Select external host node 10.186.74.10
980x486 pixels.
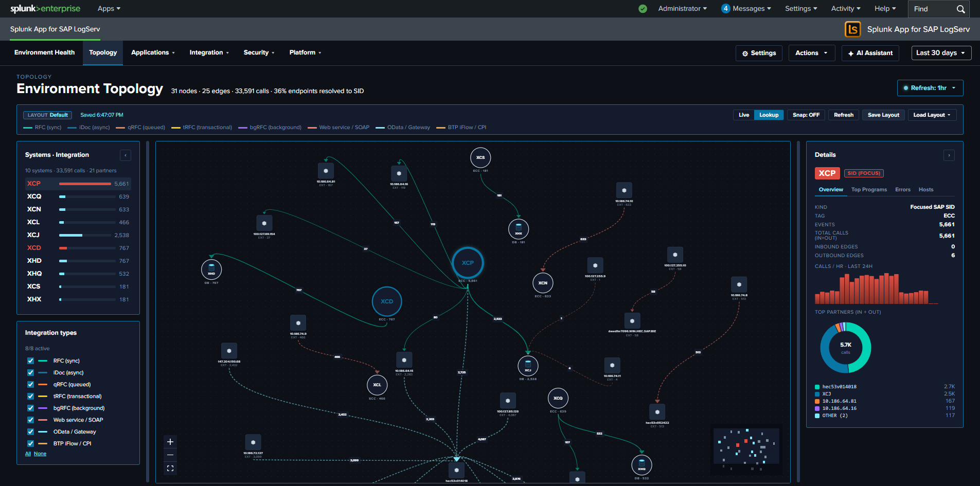(624, 190)
